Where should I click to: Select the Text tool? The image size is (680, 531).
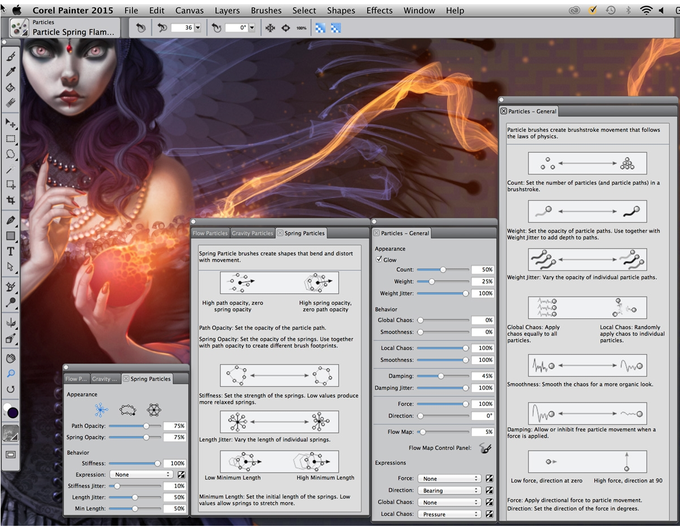pyautogui.click(x=11, y=251)
